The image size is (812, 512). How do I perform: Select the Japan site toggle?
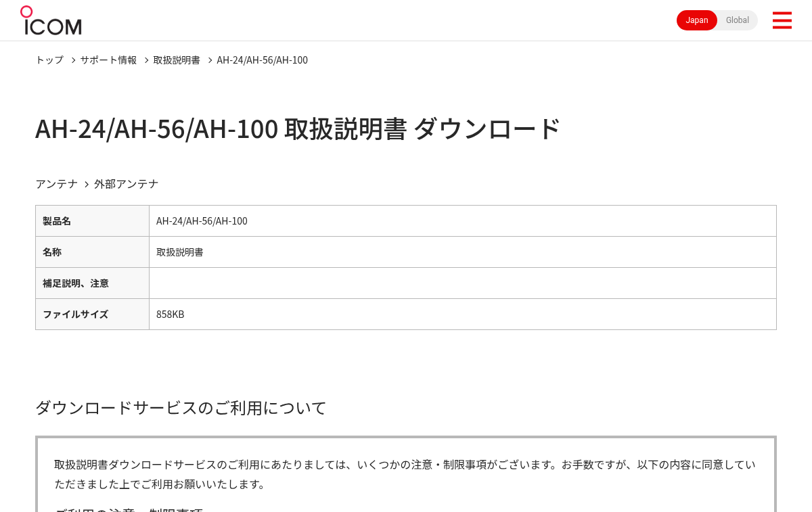(697, 20)
